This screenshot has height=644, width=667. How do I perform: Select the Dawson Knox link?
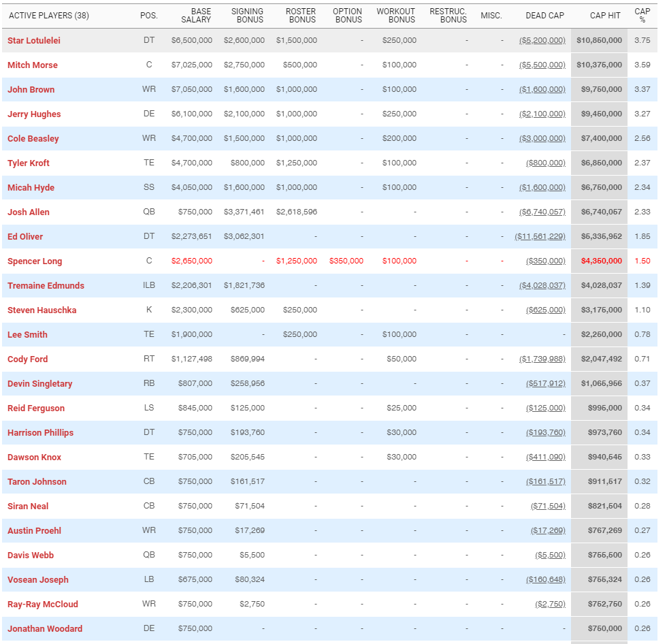35,457
